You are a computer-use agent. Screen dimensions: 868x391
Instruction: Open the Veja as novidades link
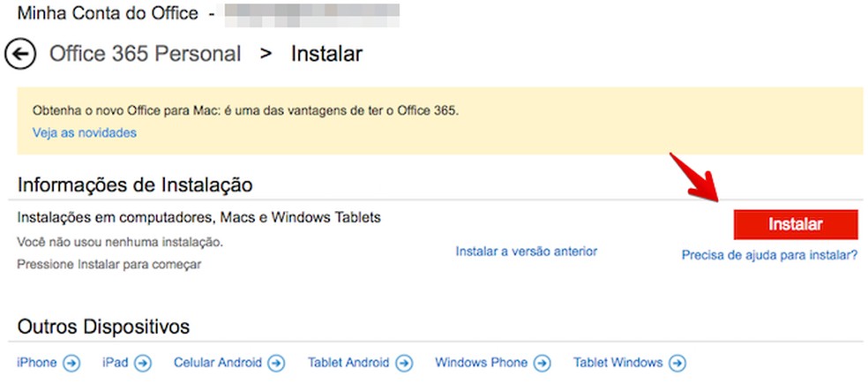point(85,133)
